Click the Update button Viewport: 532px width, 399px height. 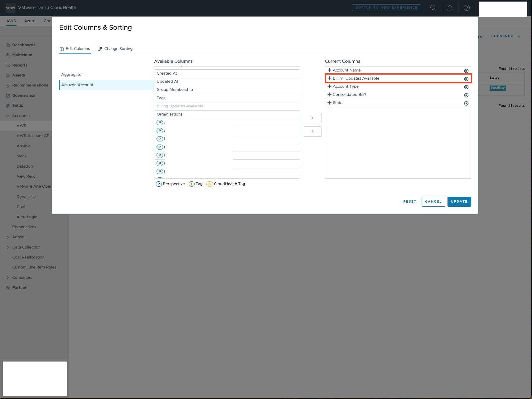pyautogui.click(x=459, y=202)
